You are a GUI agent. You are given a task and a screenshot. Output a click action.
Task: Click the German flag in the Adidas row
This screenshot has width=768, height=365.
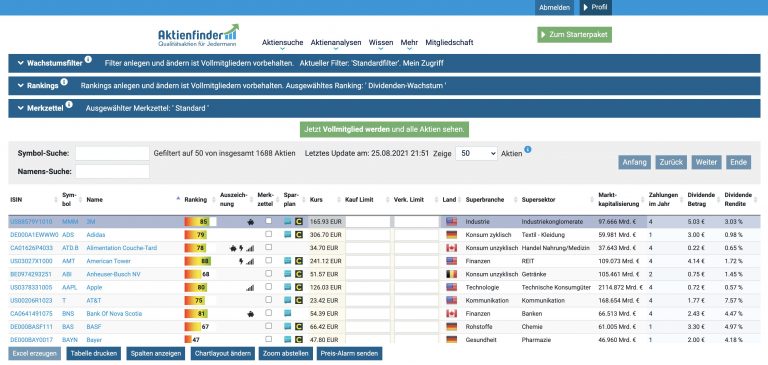452,235
